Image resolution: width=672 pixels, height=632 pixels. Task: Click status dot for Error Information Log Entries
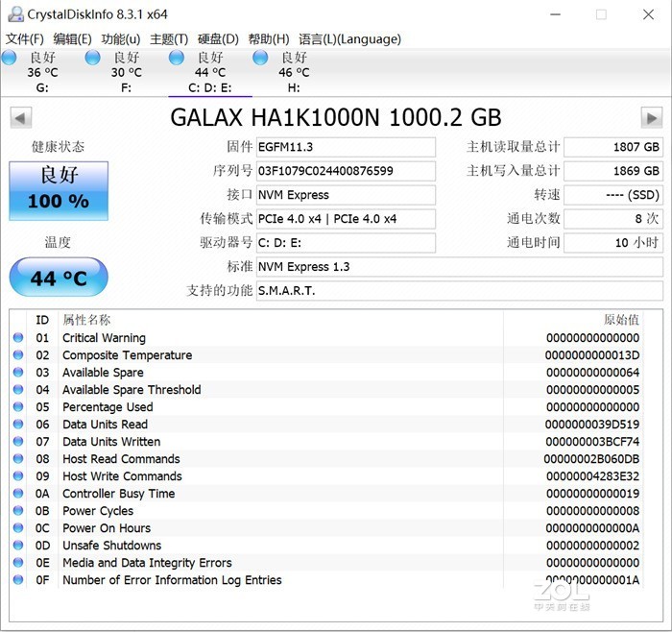(18, 579)
